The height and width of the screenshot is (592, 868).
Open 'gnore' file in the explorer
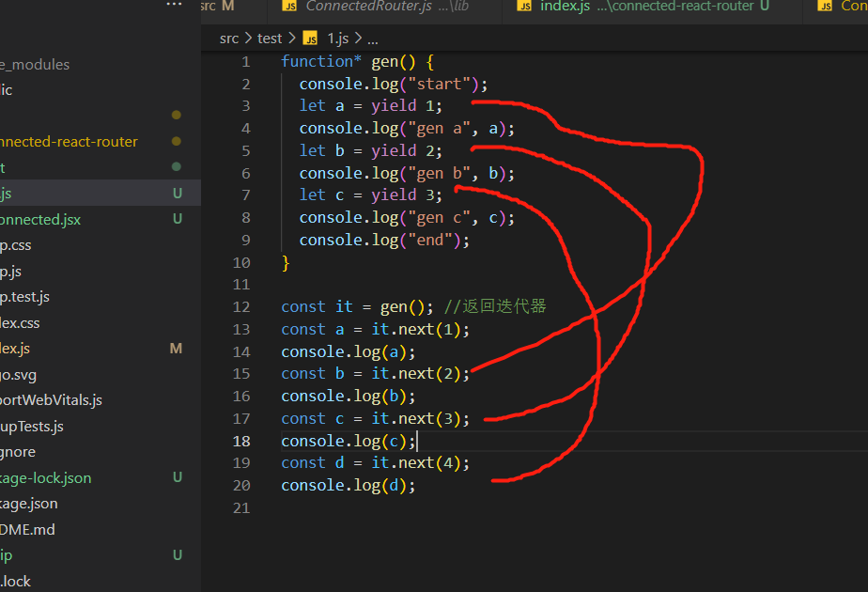101,452
